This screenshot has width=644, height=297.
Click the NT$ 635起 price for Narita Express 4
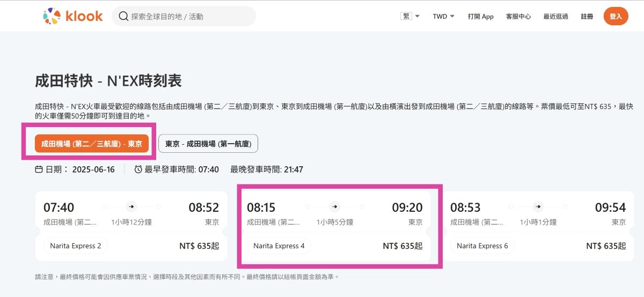pyautogui.click(x=402, y=246)
